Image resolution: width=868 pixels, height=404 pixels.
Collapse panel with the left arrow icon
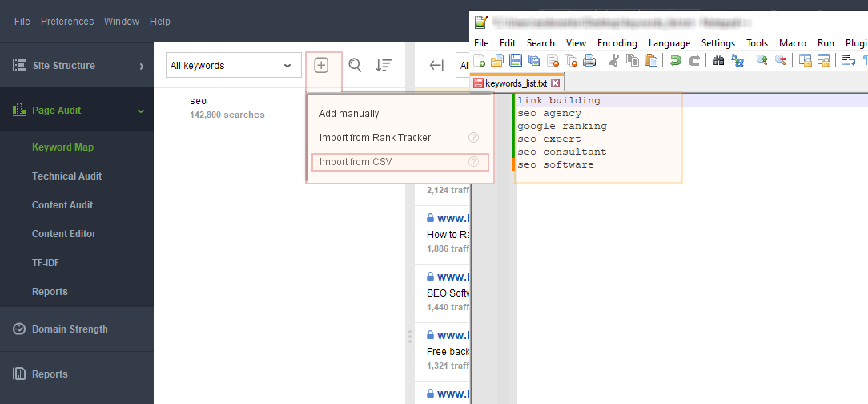coord(436,66)
